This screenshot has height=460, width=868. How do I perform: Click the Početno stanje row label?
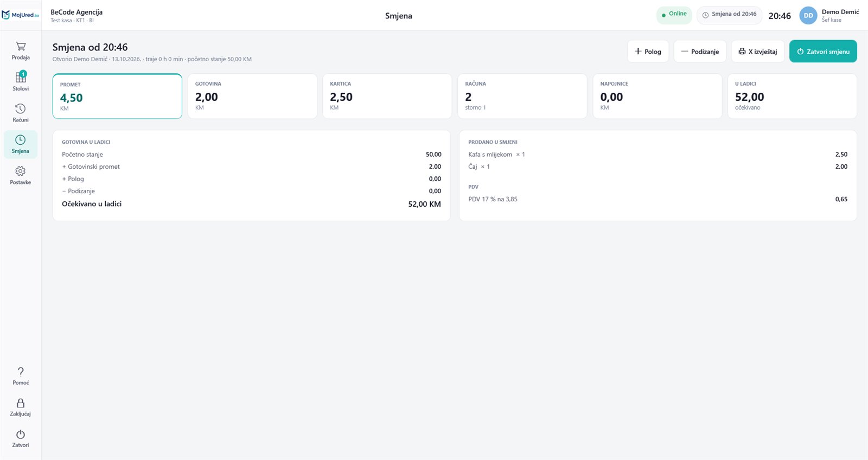click(x=82, y=155)
